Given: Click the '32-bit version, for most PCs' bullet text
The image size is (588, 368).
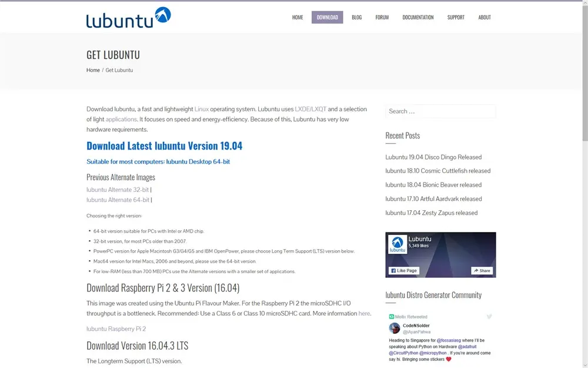Looking at the screenshot, I should pyautogui.click(x=140, y=241).
